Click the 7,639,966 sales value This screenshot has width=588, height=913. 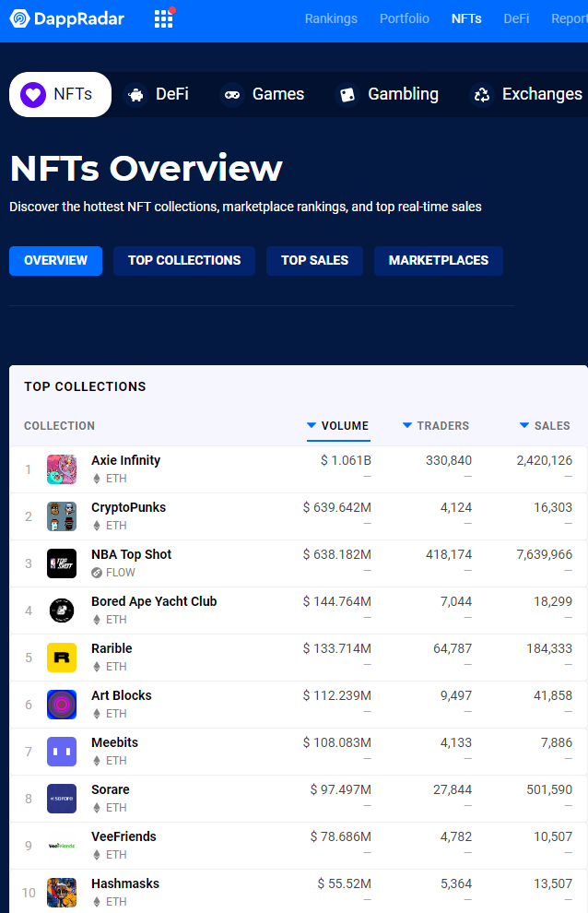(x=545, y=554)
